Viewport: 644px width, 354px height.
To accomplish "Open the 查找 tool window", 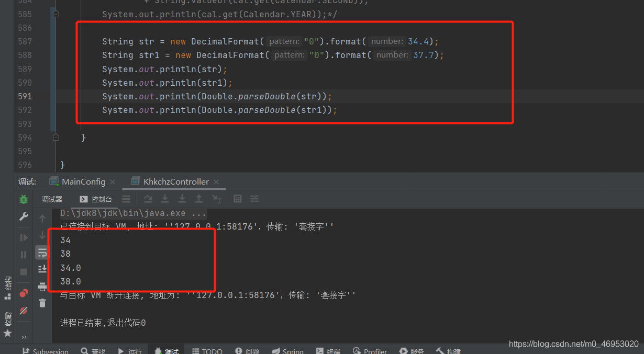I will tap(93, 351).
